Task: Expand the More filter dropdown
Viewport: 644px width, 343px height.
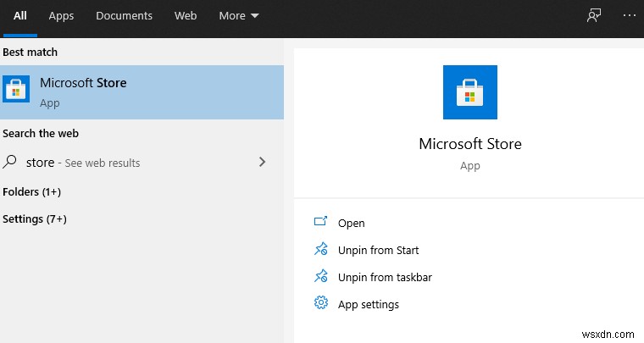Action: 238,16
